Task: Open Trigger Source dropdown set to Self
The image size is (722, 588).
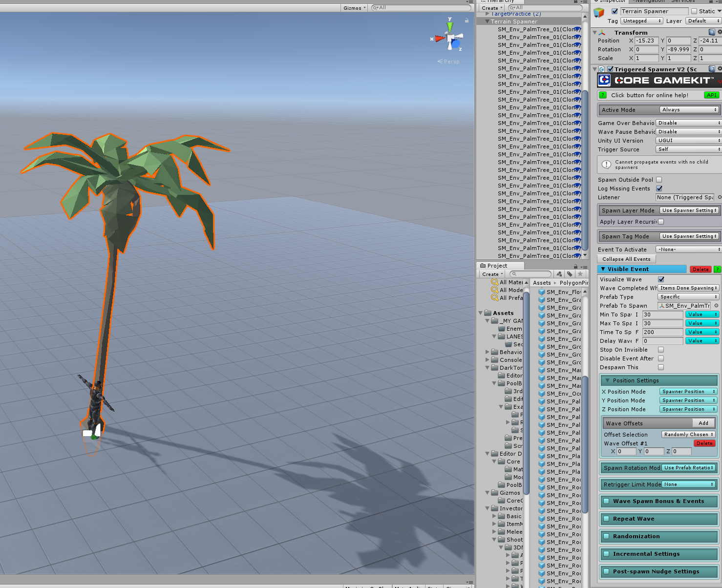Action: (689, 149)
